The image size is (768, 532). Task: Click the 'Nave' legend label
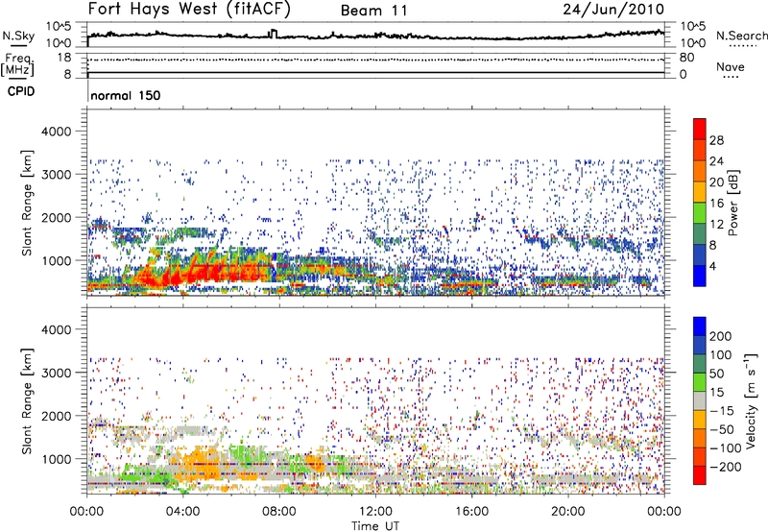click(x=731, y=66)
